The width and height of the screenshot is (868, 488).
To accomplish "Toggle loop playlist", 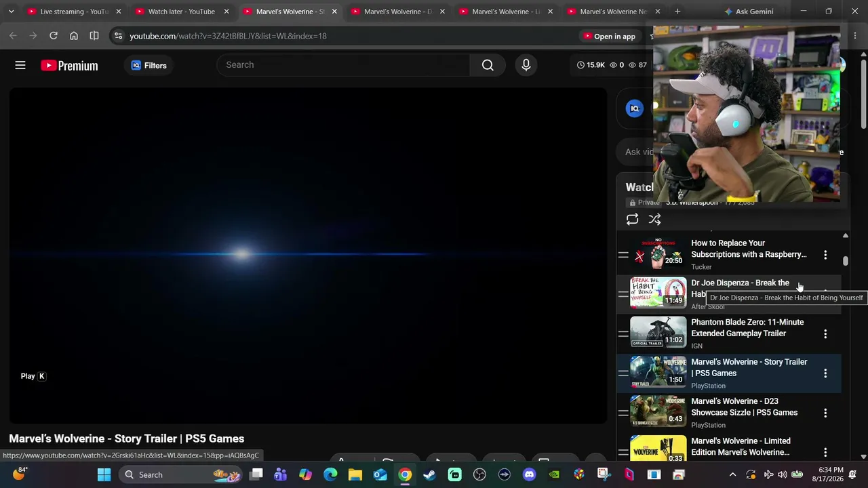I will click(632, 220).
